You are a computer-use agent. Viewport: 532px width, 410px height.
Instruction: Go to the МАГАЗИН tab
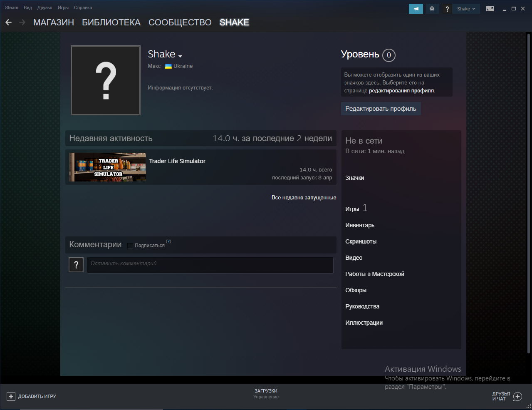tap(54, 22)
